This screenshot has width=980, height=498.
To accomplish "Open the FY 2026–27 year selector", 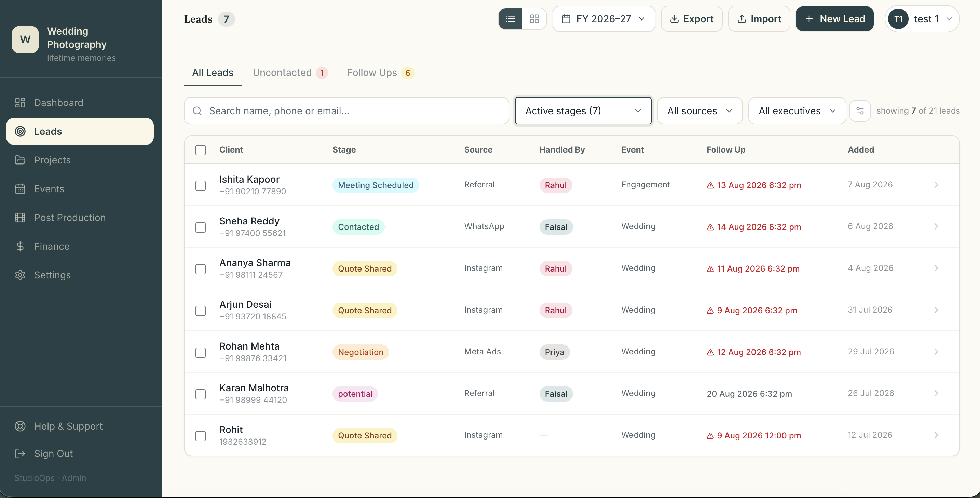I will click(603, 19).
